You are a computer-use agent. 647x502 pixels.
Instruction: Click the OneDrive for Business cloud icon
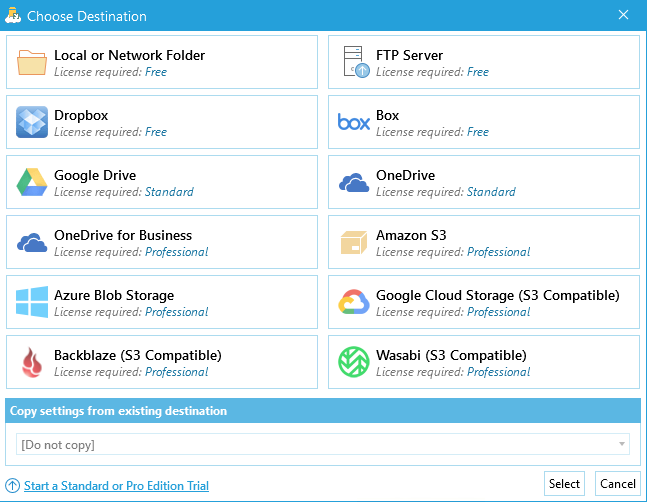click(x=32, y=242)
